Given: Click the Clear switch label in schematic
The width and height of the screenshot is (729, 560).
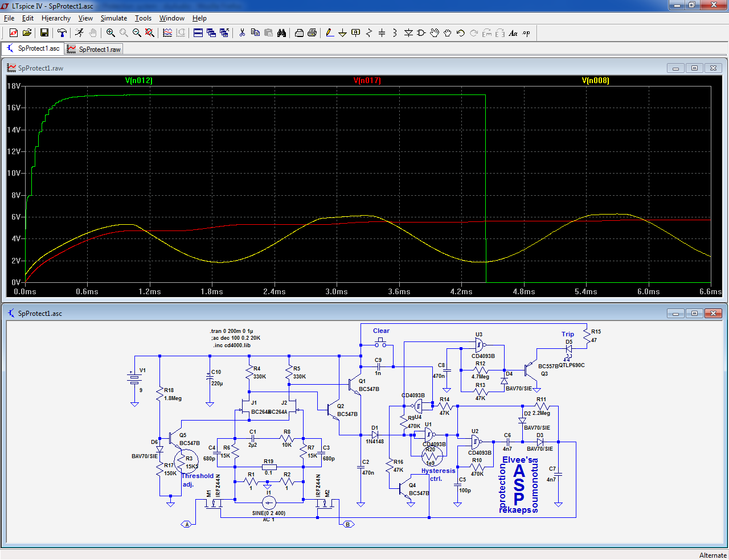Looking at the screenshot, I should (x=381, y=331).
